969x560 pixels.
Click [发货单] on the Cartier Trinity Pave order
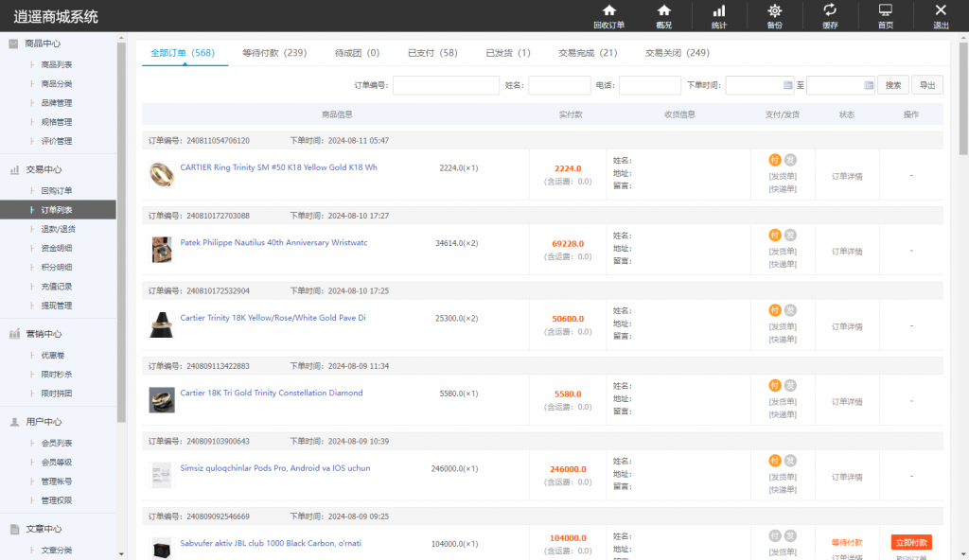783,326
